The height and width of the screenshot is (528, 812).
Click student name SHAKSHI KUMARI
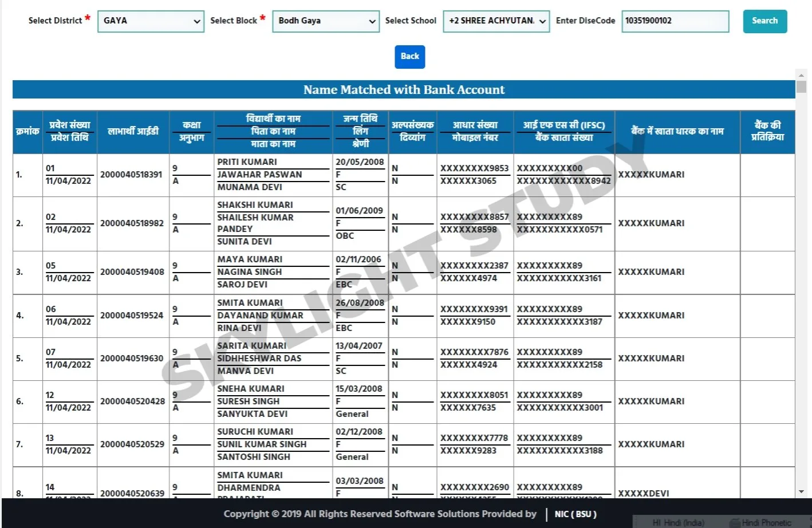point(255,205)
